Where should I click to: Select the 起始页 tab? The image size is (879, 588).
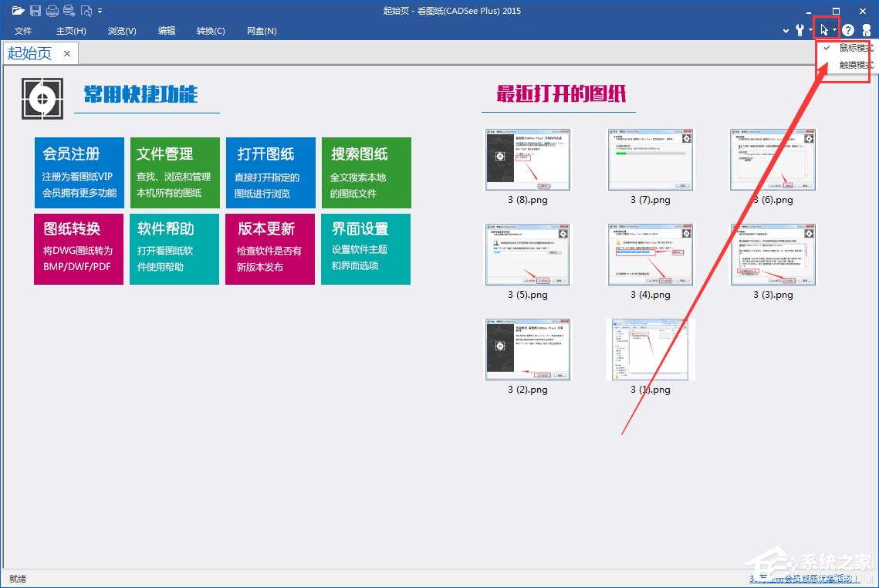coord(29,53)
